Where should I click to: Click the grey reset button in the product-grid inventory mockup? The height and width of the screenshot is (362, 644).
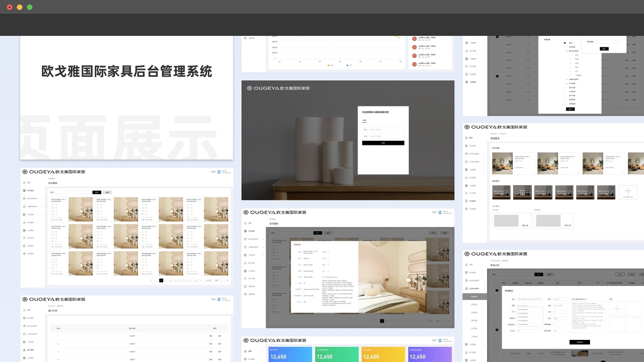(107, 192)
